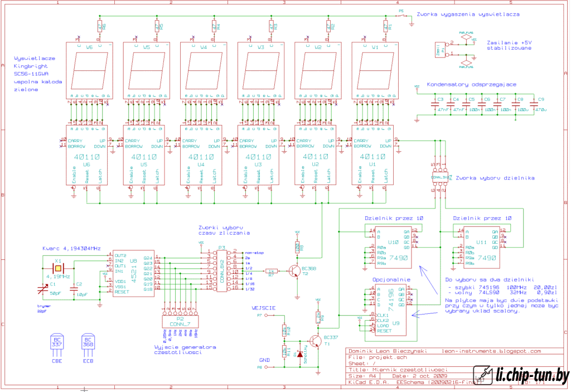Select the W2 seven-segment display symbol
571x392 pixels.
tap(318, 70)
